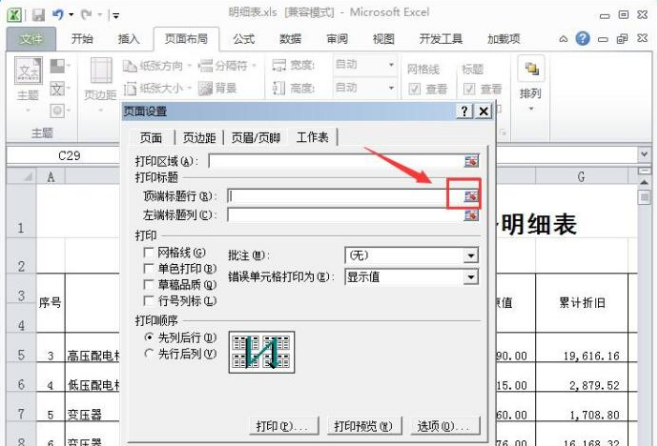The width and height of the screenshot is (657, 446).
Task: Click range selector icon for 左端标题列
Action: coord(471,215)
